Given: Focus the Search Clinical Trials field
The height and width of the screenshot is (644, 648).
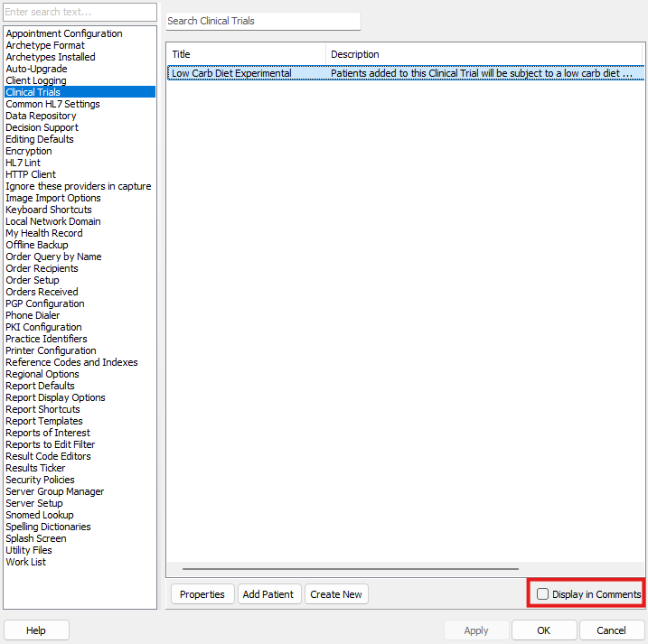Looking at the screenshot, I should pyautogui.click(x=262, y=21).
